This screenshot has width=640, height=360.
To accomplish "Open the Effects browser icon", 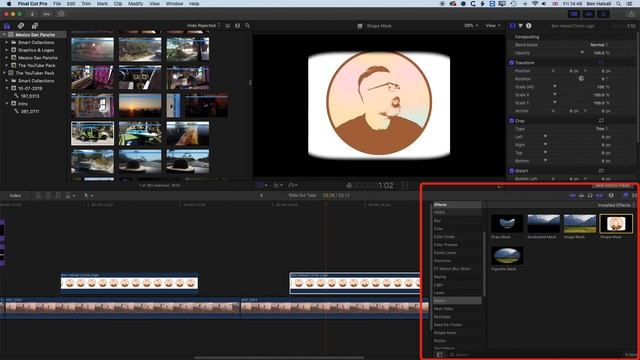I will coord(626,196).
